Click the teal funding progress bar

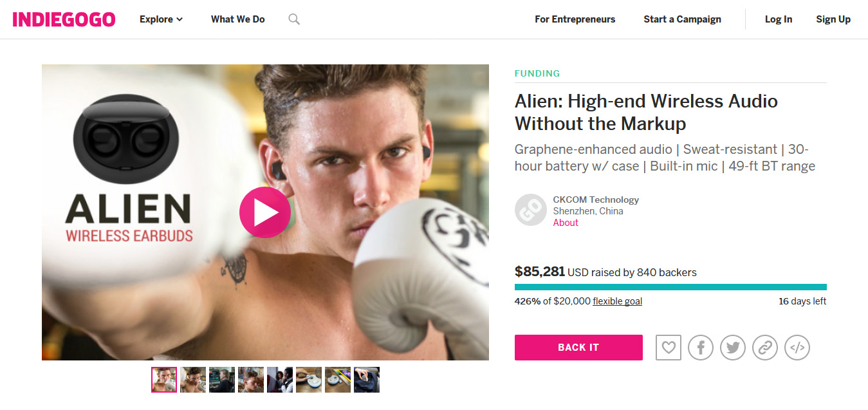pos(670,287)
